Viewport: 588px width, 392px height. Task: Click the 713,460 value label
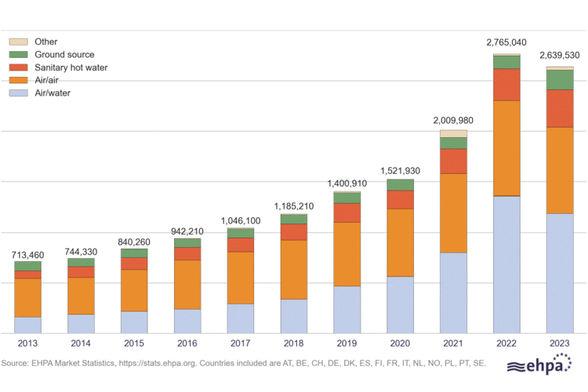tap(27, 256)
